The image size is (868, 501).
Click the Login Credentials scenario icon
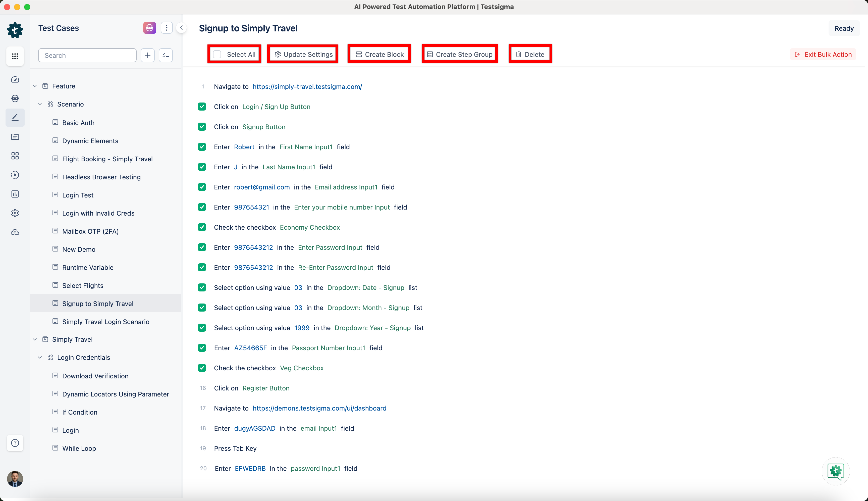click(50, 358)
